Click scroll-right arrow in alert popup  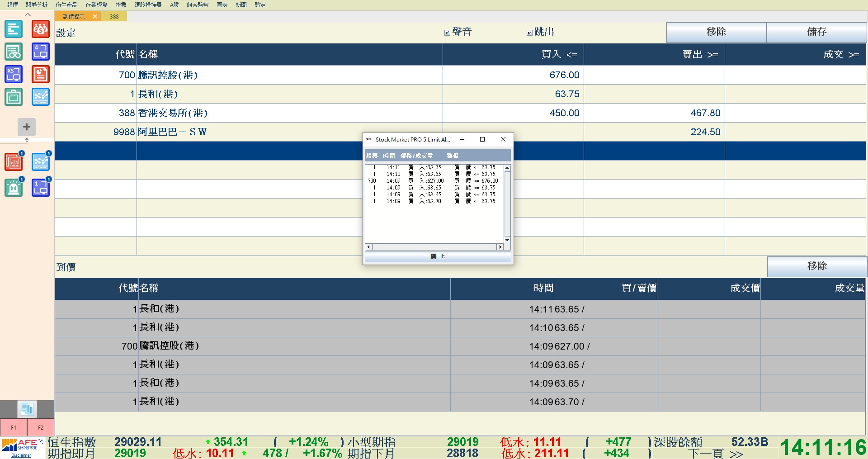[x=500, y=247]
